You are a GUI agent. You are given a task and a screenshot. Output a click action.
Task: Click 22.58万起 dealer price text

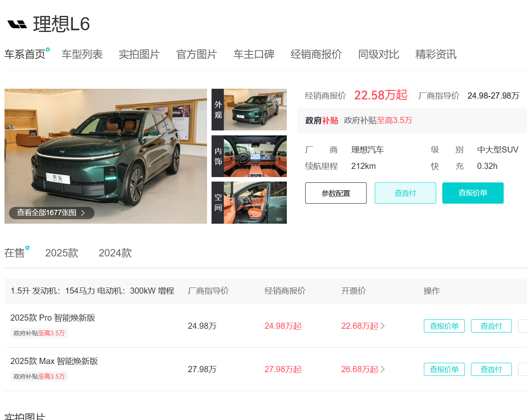coord(381,95)
